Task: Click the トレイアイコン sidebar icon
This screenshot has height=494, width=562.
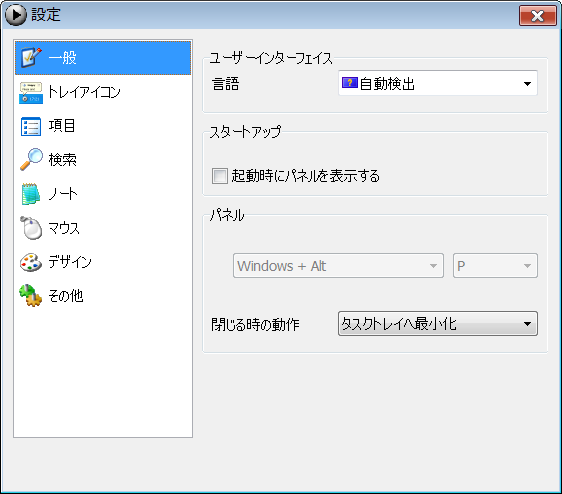Action: 31,92
